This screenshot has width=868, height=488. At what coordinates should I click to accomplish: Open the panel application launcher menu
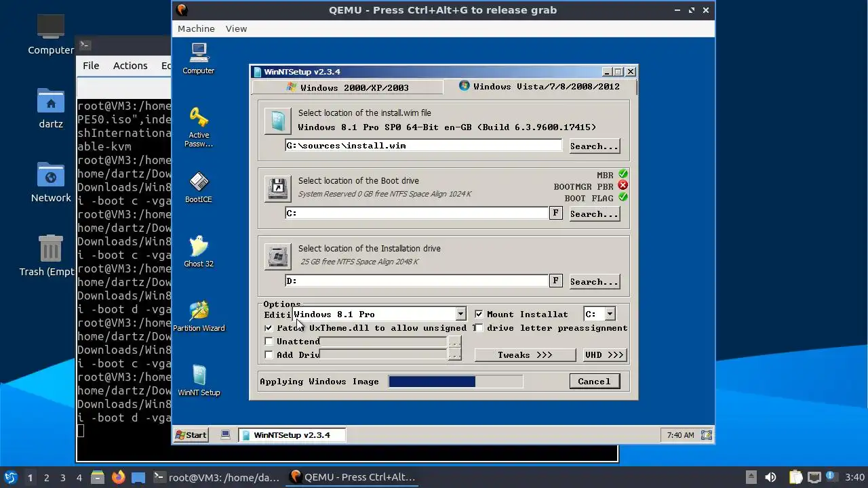(x=10, y=477)
